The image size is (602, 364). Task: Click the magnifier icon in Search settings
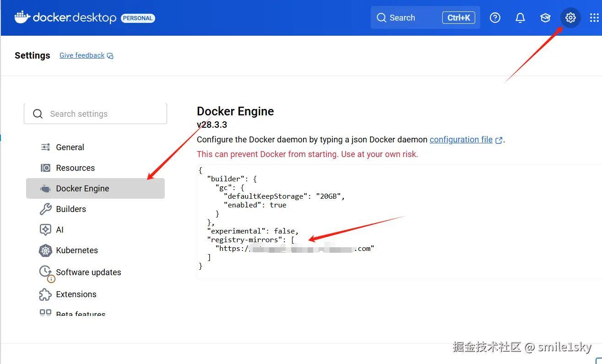38,114
